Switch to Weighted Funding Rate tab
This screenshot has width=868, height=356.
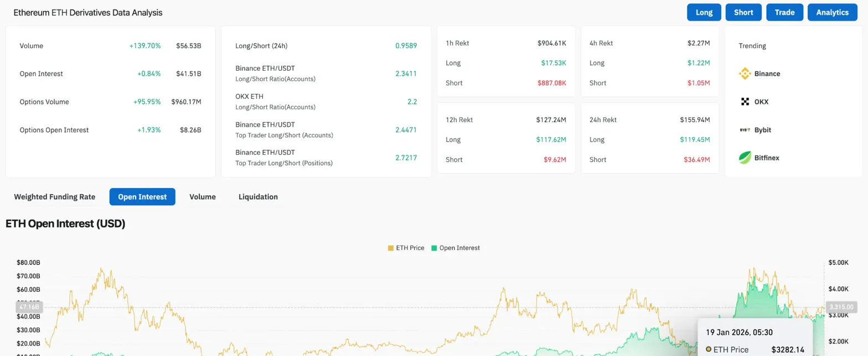[54, 197]
